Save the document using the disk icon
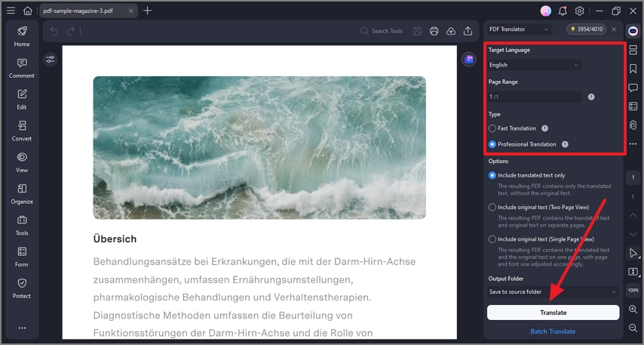 point(417,31)
